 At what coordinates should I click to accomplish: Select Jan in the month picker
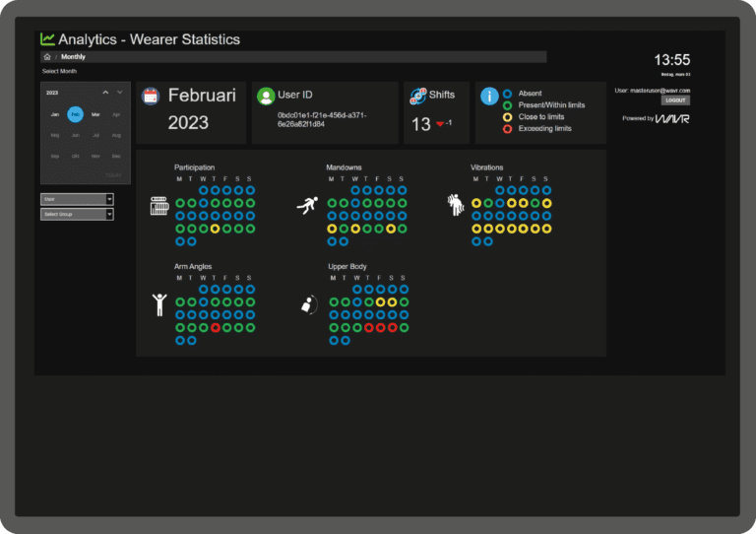tap(55, 114)
